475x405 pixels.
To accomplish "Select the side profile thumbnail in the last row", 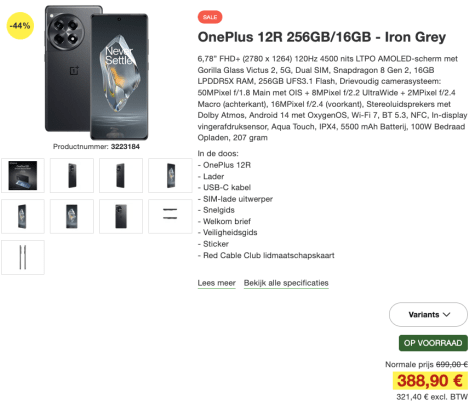I will pyautogui.click(x=23, y=257).
